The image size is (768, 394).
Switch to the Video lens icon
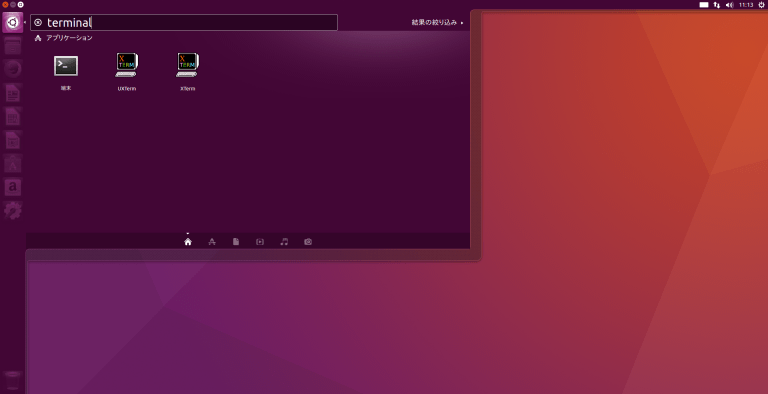point(260,242)
